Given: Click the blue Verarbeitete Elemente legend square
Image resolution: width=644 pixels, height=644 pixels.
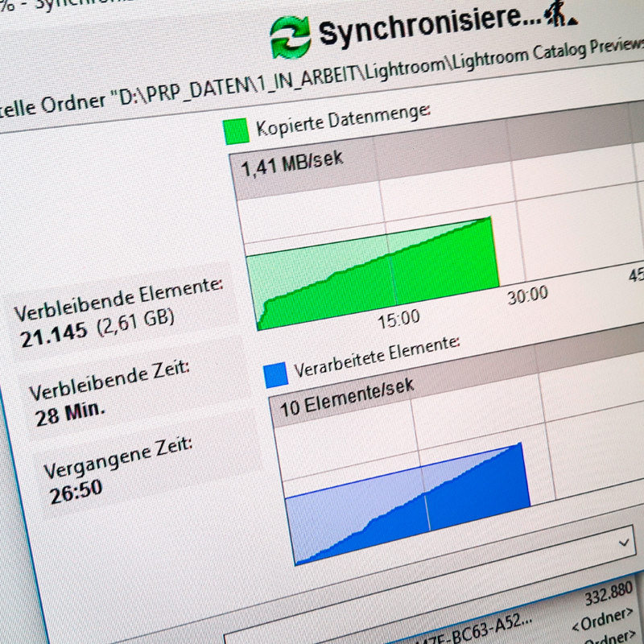Looking at the screenshot, I should point(276,374).
